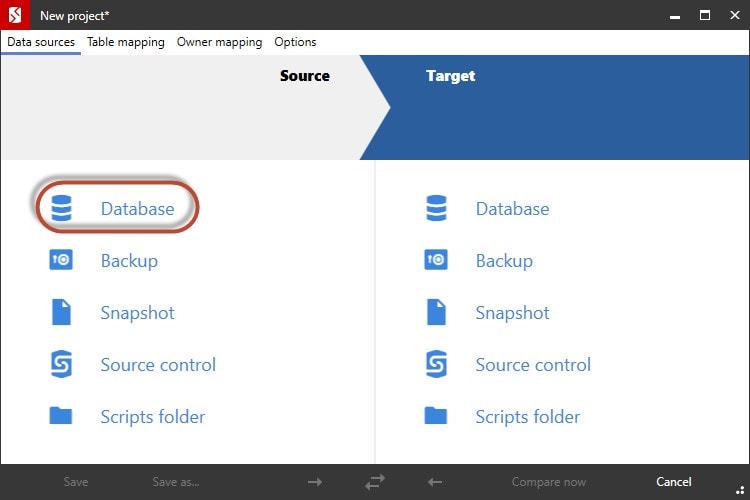Choose Scripts folder as the target type

[528, 417]
